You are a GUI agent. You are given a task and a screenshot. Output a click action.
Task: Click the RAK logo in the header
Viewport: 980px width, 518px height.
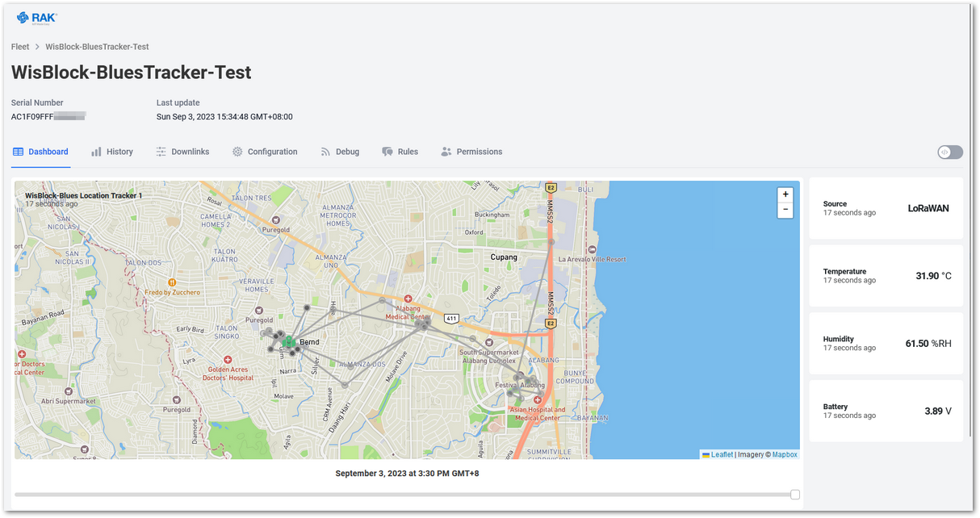coord(36,17)
